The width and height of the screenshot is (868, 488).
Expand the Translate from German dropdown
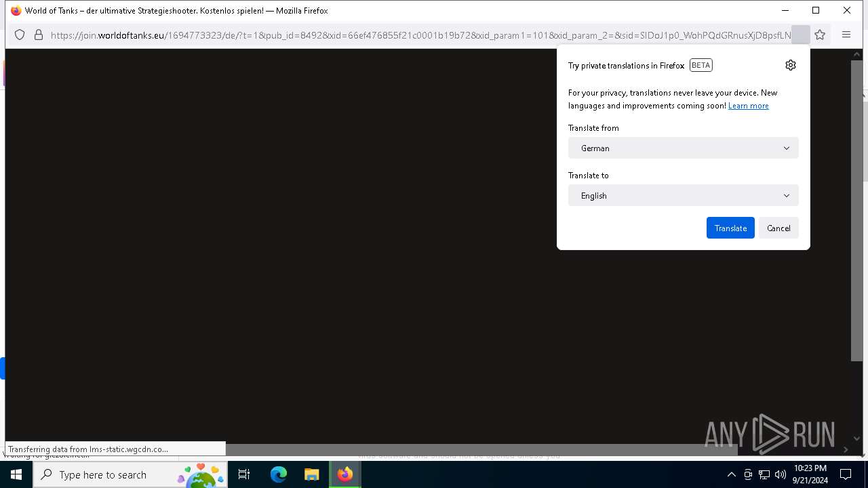(x=684, y=148)
